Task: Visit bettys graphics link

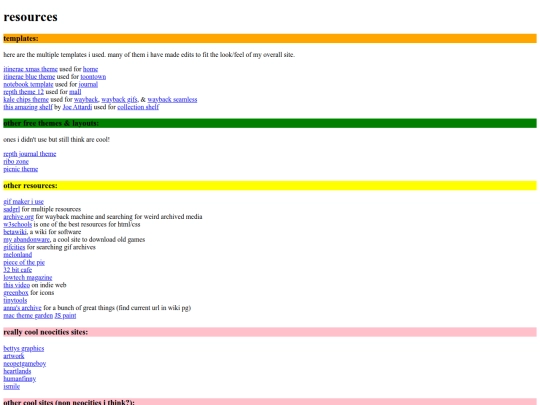Action: coord(24,348)
